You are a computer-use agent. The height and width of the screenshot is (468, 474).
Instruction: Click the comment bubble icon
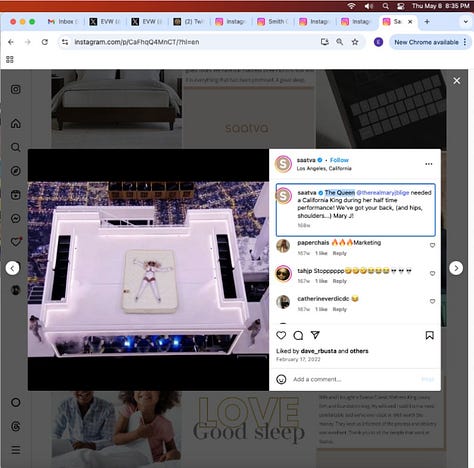point(298,335)
